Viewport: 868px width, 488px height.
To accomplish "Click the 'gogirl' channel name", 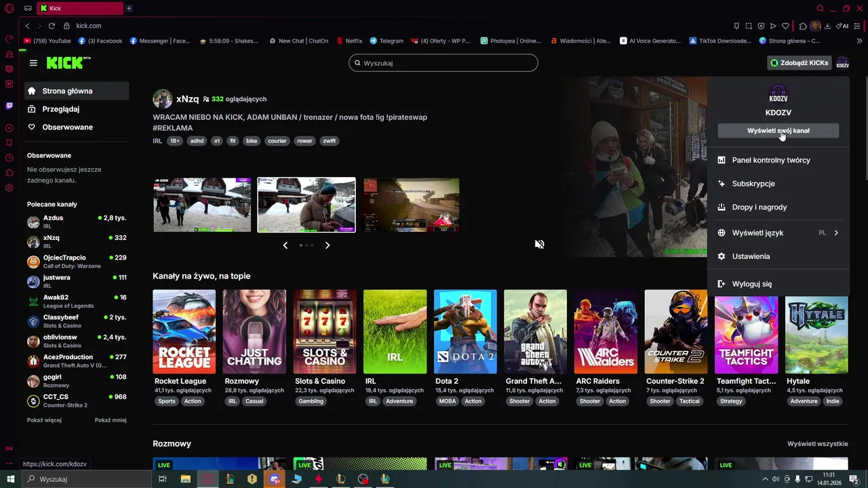I will click(52, 377).
